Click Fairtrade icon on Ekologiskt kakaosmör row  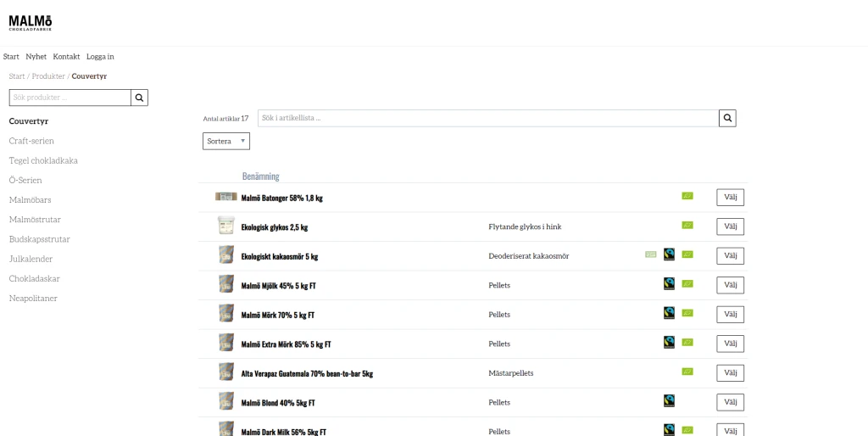669,254
